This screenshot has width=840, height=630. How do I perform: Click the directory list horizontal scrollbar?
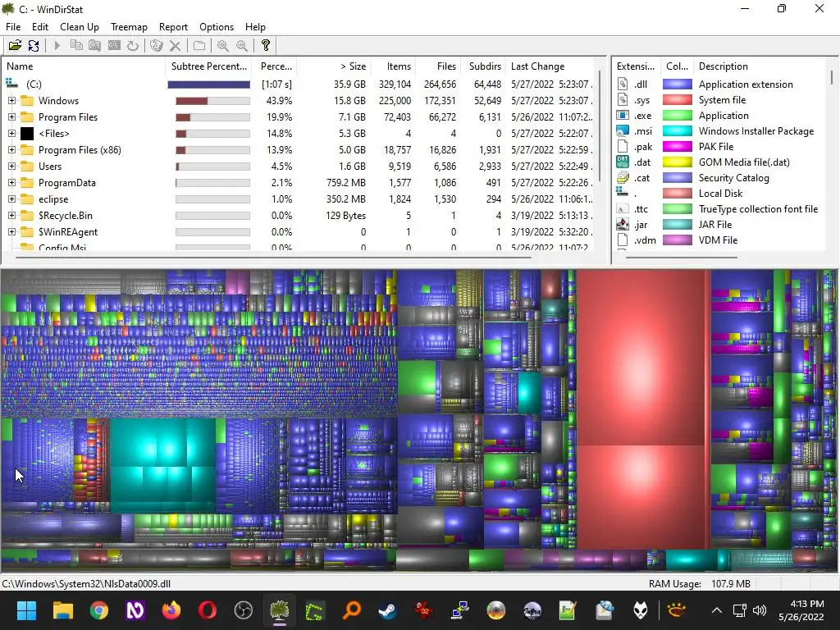[273, 258]
